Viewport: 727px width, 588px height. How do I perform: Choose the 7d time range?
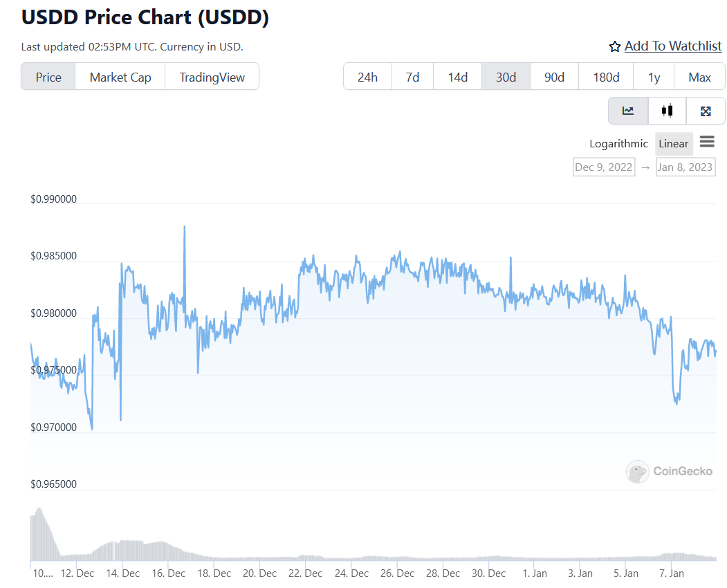[412, 77]
